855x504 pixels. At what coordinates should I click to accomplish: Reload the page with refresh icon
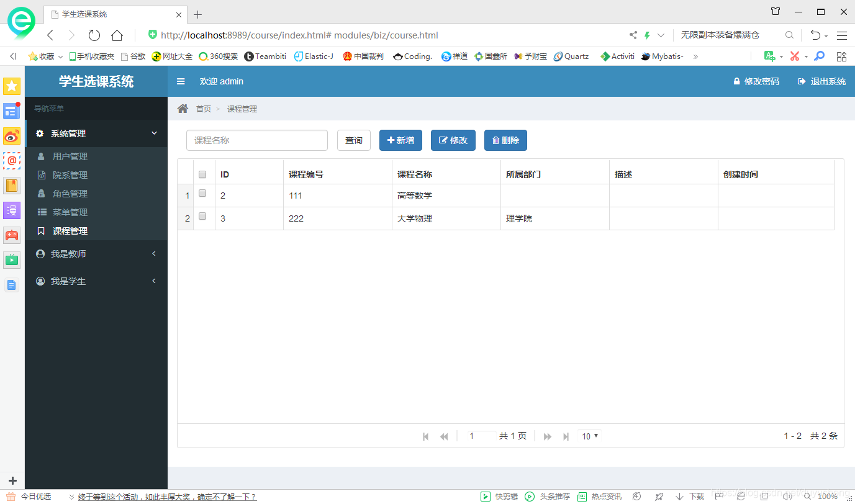click(x=94, y=35)
